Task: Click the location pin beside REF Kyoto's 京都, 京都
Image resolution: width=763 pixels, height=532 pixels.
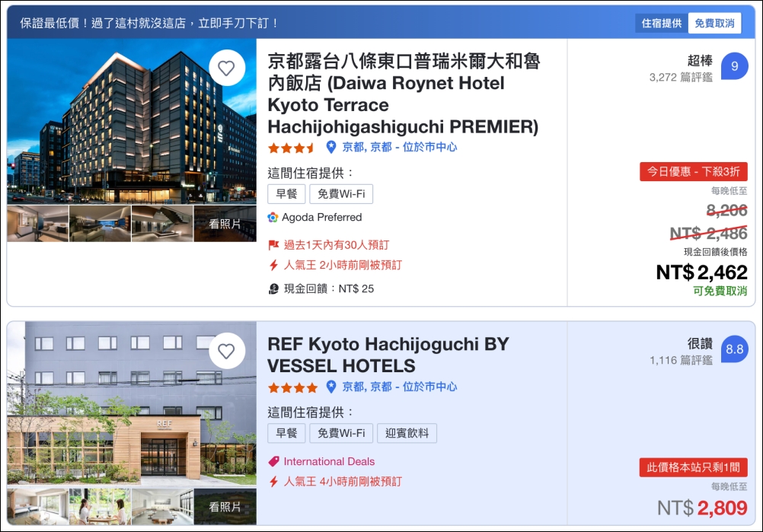Action: tap(331, 387)
